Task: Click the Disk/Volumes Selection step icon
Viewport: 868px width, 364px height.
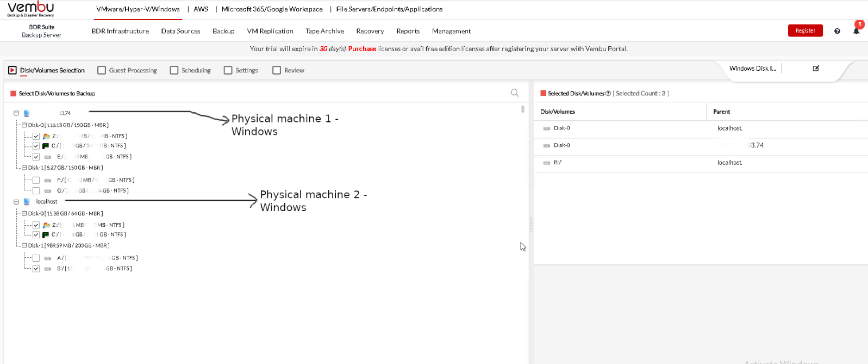Action: [13, 70]
